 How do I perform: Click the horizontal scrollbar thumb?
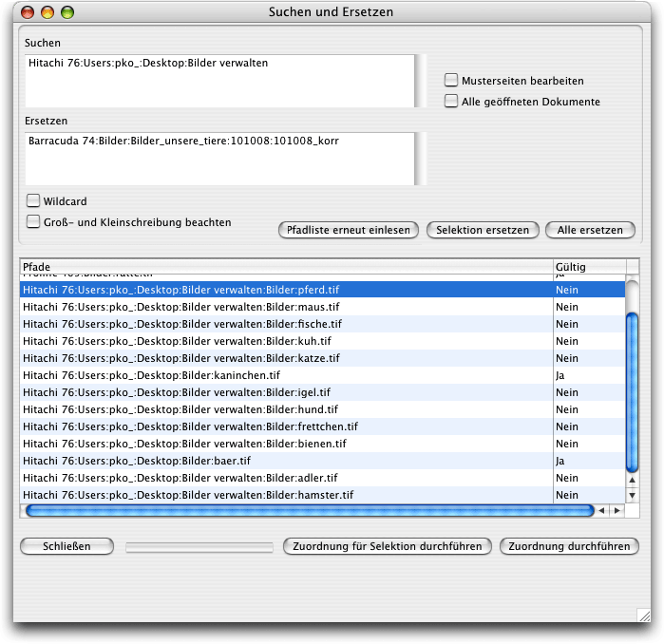click(x=310, y=511)
